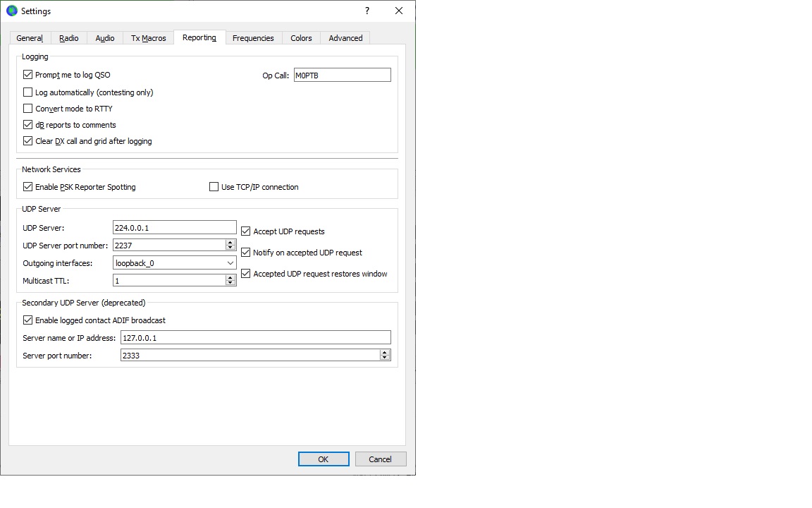The height and width of the screenshot is (508, 812).
Task: Increase UDP Server port number
Action: click(231, 242)
